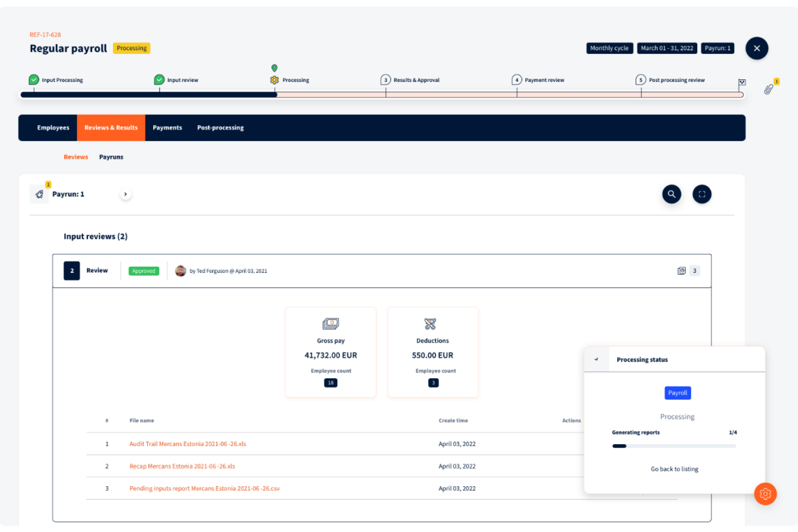798x532 pixels.
Task: Expand details with the chevron next to Payrun: 1
Action: point(126,194)
